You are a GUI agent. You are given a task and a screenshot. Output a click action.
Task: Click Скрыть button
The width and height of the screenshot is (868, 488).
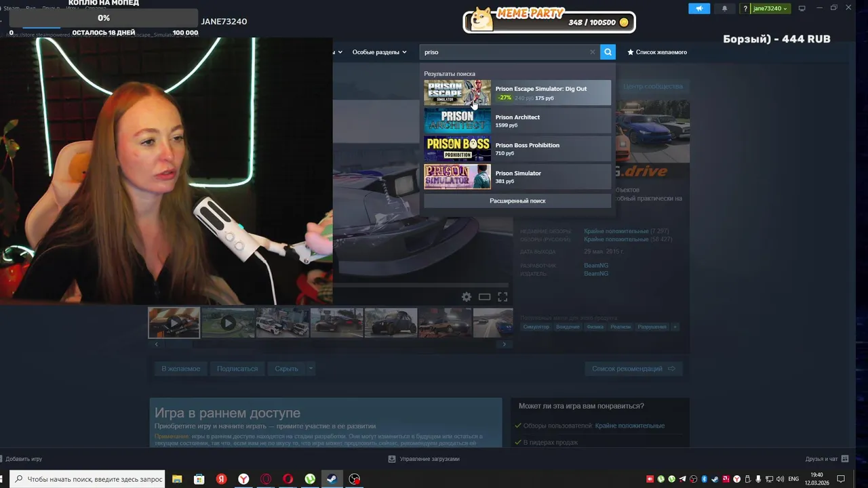click(286, 369)
